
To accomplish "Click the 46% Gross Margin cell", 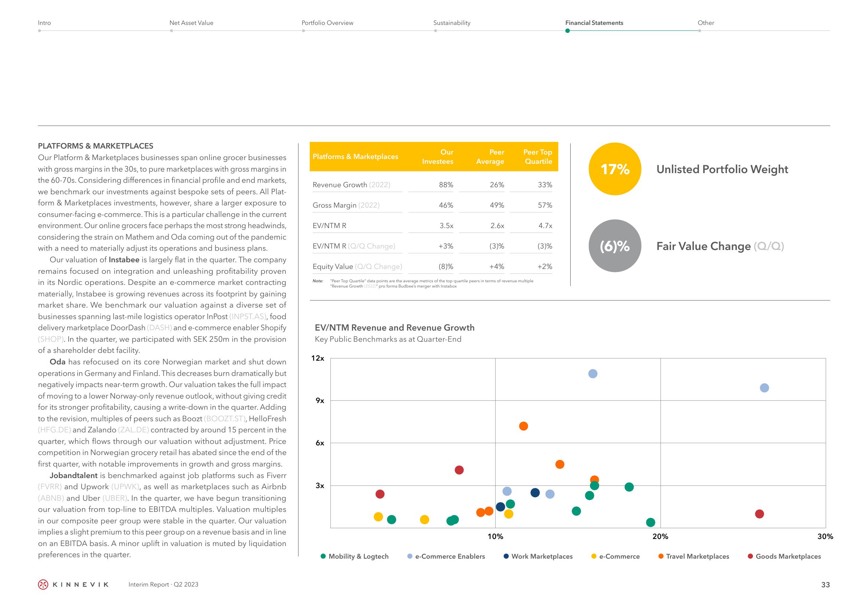I will 446,205.
